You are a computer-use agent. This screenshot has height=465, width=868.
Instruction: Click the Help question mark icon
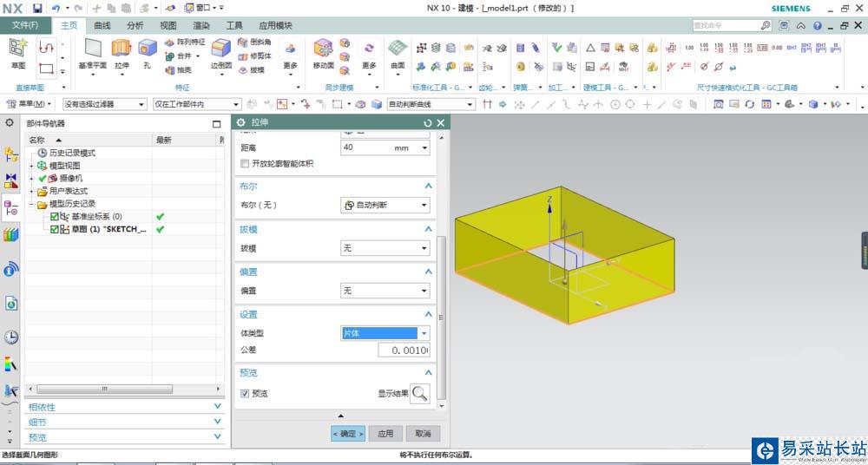(817, 25)
